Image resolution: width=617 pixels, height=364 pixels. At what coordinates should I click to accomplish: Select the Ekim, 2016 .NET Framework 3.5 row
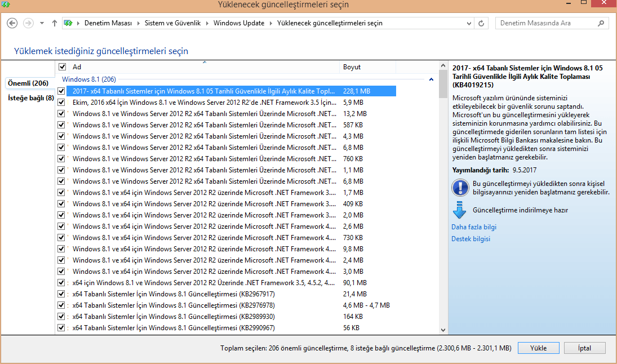(x=232, y=103)
